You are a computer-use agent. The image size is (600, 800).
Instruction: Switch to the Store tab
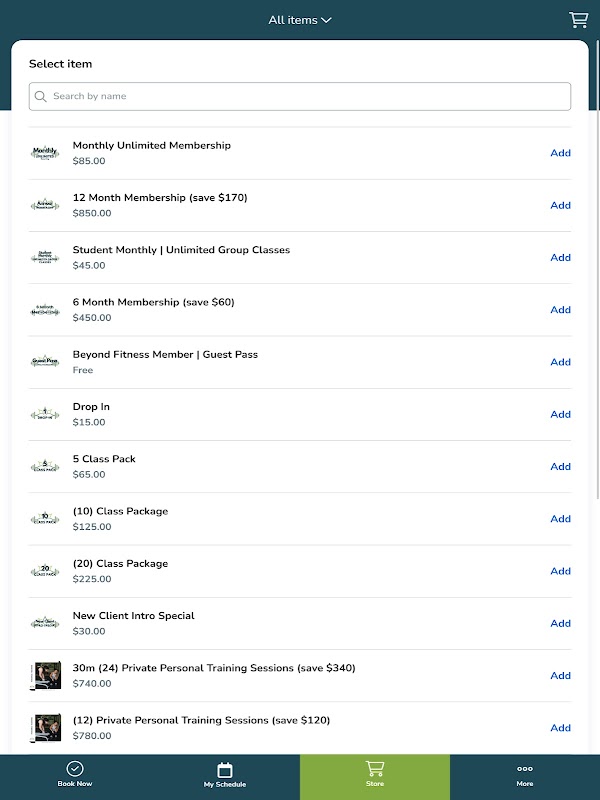[x=375, y=775]
